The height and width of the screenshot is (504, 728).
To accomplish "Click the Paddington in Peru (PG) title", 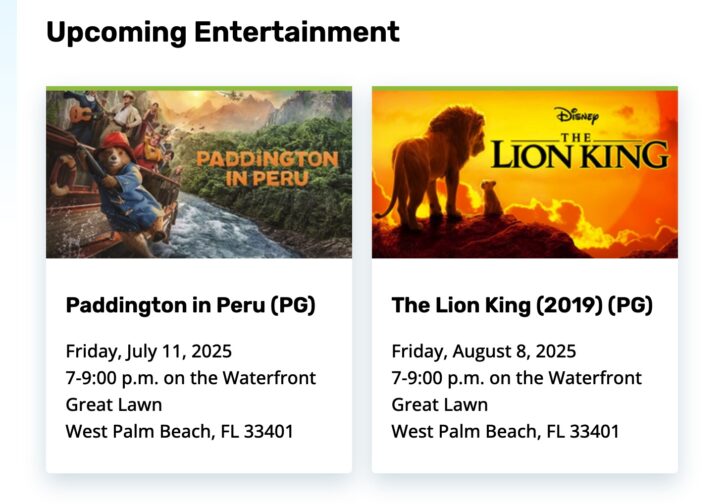I will coord(190,305).
